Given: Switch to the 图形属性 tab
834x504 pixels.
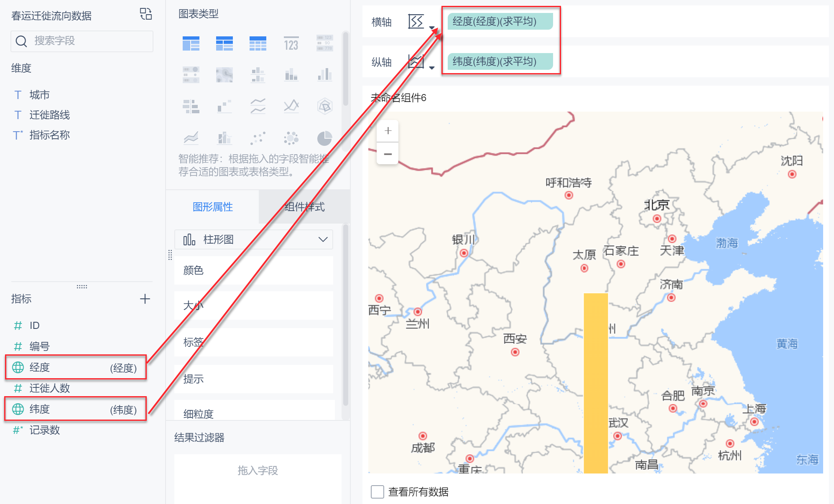Looking at the screenshot, I should click(x=212, y=207).
